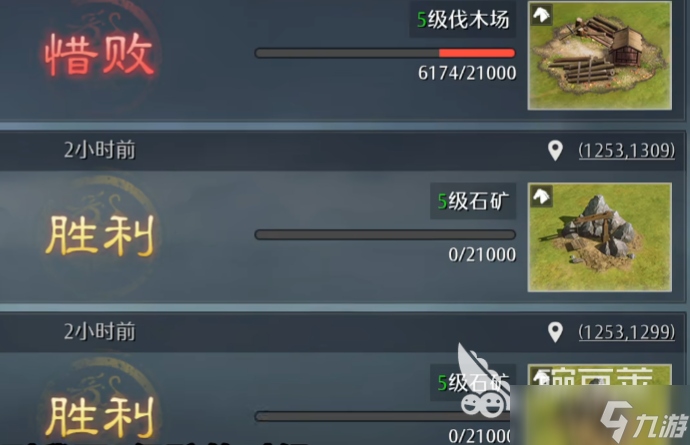
Task: Open the 5级伐木场 lumber yard thumbnail
Action: [x=599, y=55]
